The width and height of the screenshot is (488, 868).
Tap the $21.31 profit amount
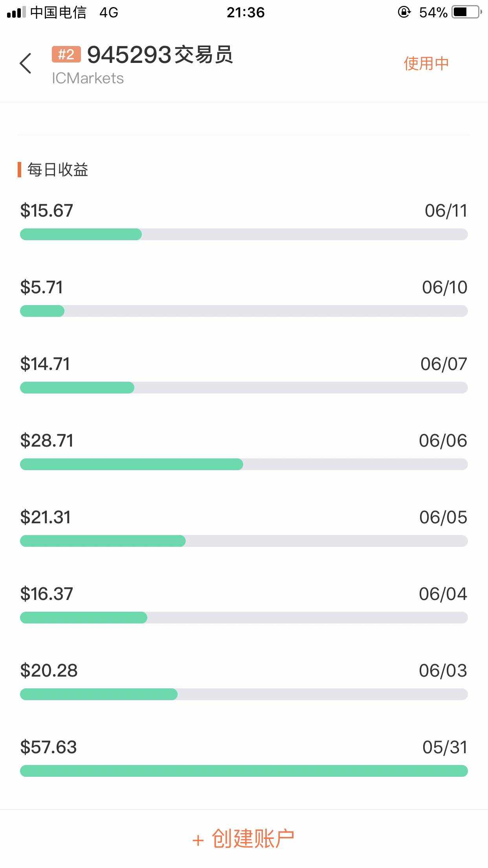click(x=46, y=517)
